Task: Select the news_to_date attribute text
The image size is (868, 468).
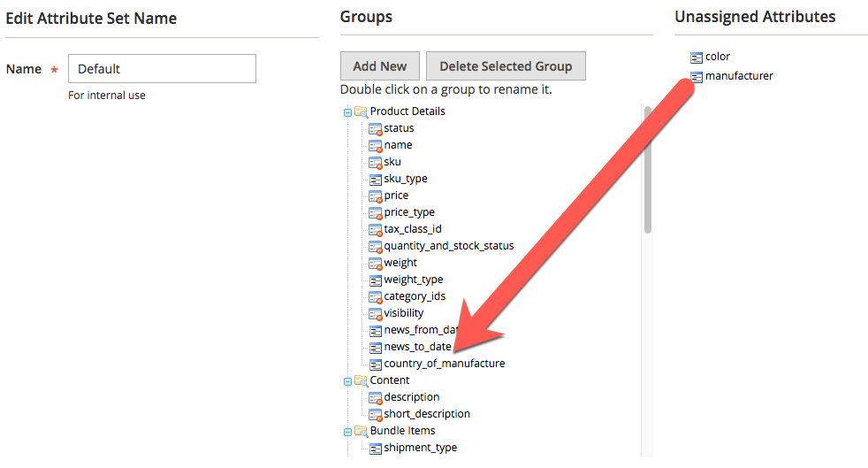Action: click(418, 347)
